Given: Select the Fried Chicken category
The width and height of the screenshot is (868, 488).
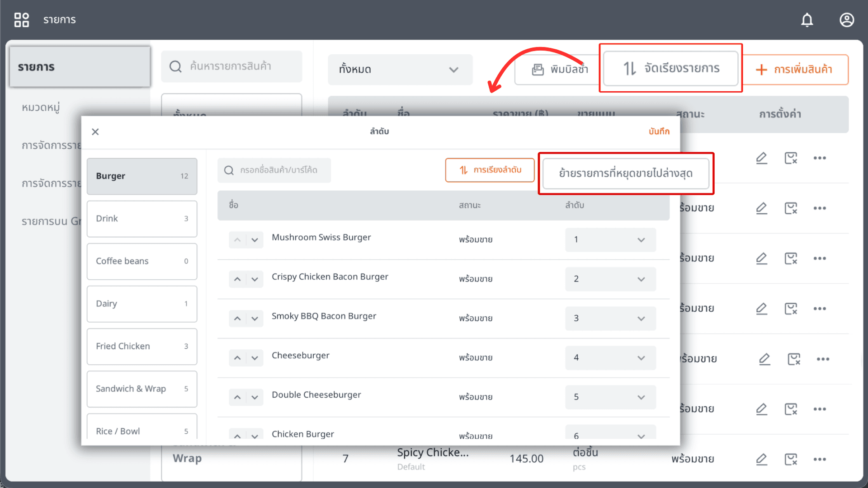Looking at the screenshot, I should tap(142, 346).
